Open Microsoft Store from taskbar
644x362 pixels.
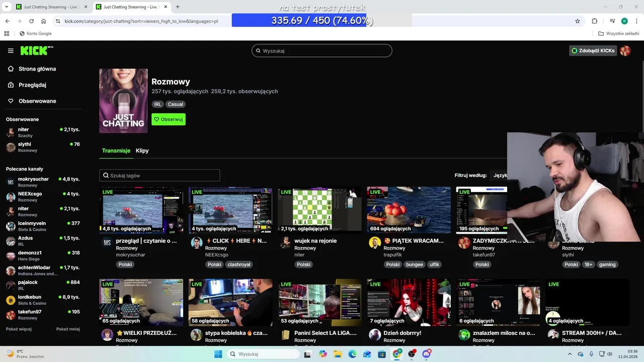382,354
